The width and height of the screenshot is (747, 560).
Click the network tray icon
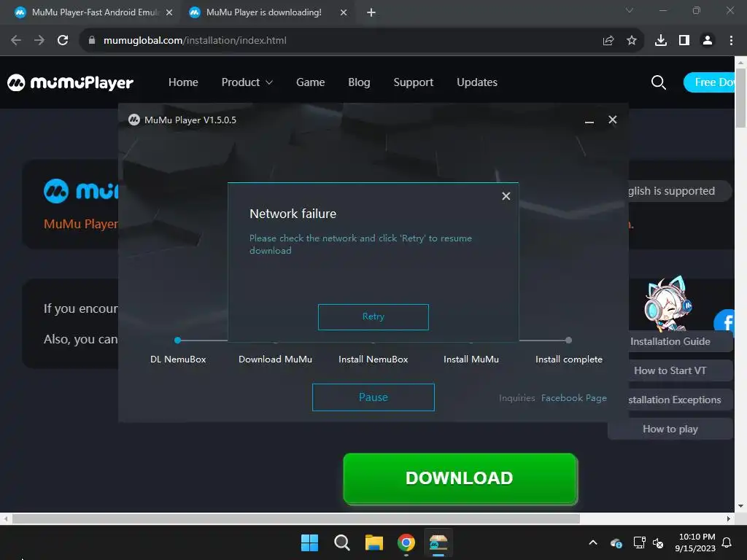(639, 542)
